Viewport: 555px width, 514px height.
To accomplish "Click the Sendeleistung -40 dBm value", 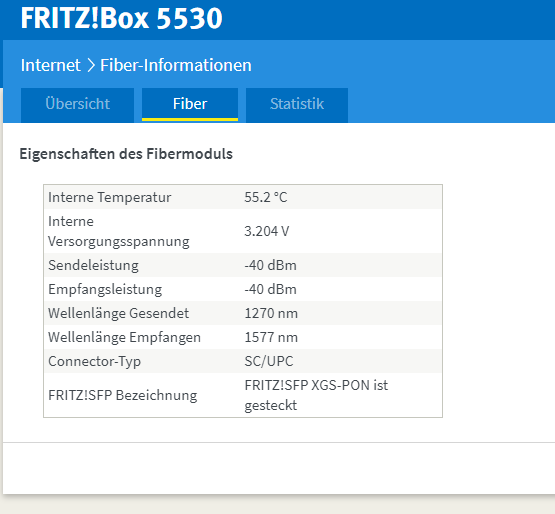I will (x=270, y=265).
